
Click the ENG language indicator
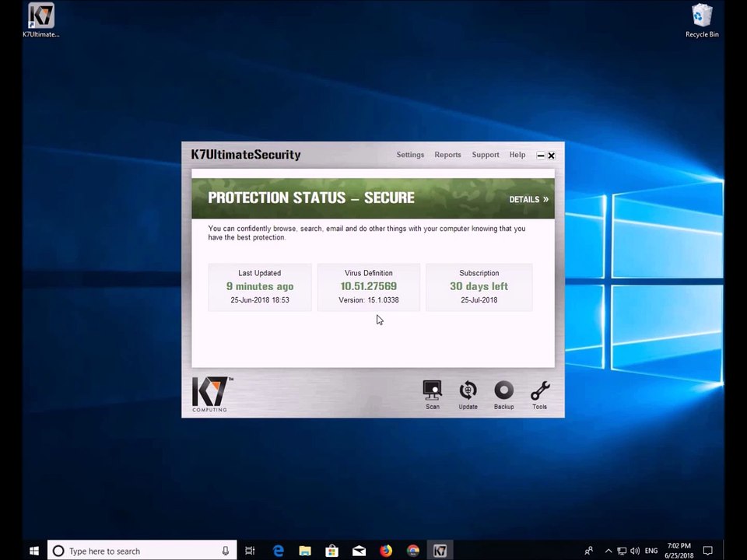[x=651, y=551]
